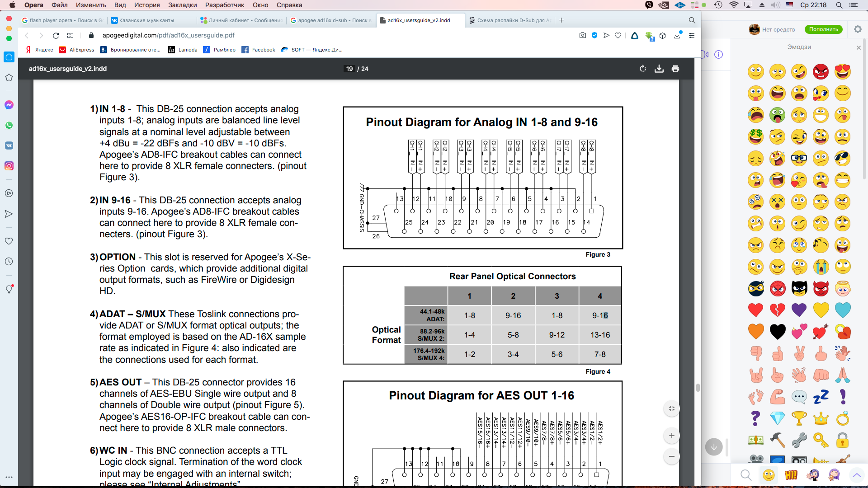Open WhatsApp in the sidebar

pos(9,125)
